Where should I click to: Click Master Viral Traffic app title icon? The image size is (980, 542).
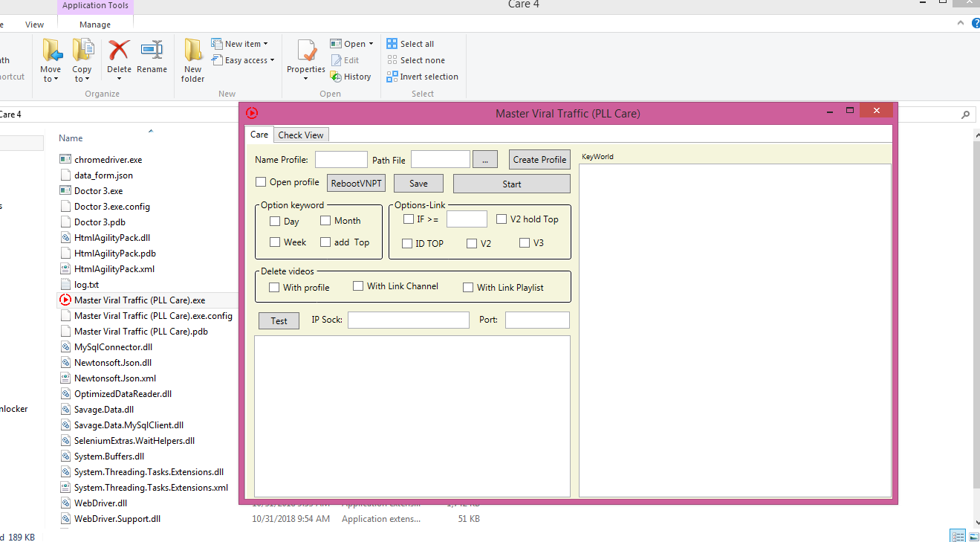[252, 113]
